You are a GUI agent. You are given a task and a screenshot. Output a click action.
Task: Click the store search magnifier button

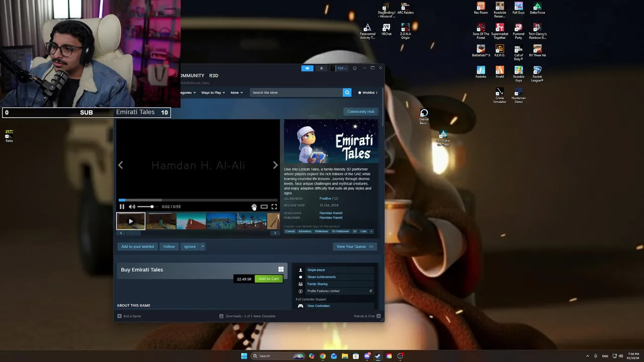[x=347, y=93]
